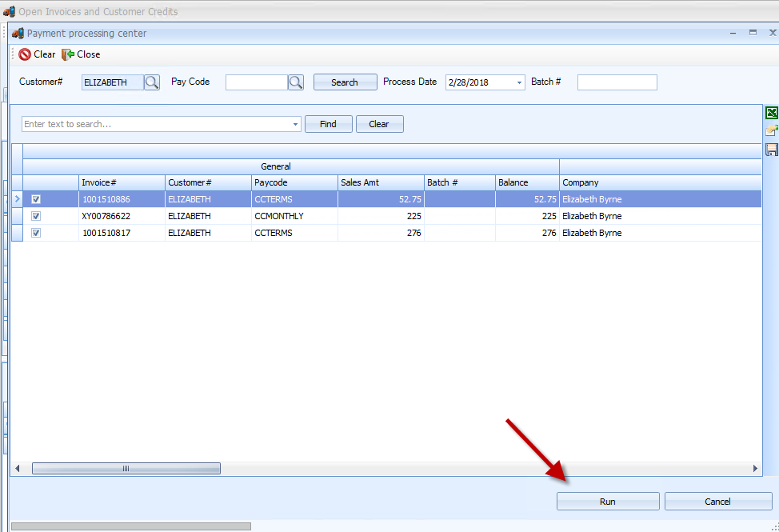Click the 225 Sales Amt cell

[381, 216]
